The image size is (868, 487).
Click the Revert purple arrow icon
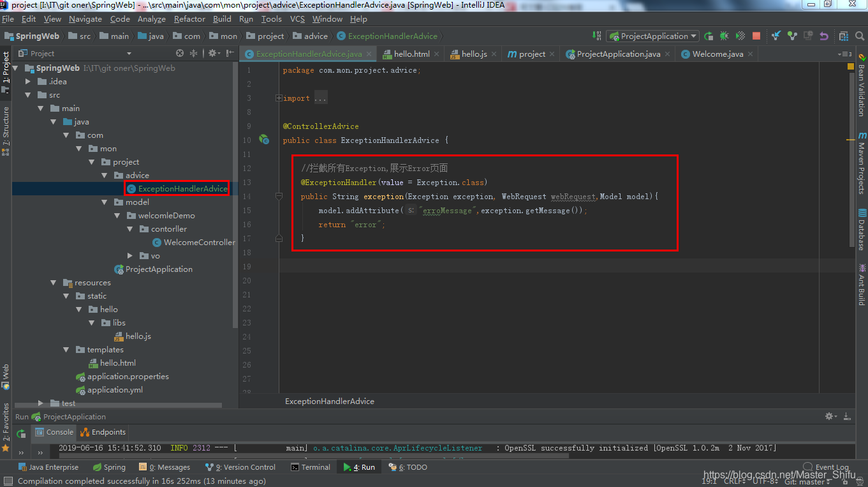click(824, 36)
